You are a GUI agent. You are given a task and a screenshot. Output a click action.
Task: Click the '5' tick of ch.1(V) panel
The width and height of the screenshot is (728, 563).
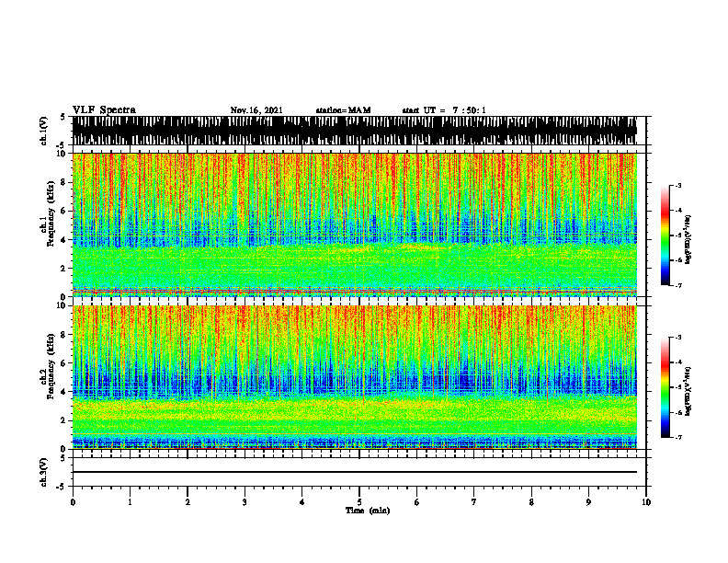(x=63, y=117)
